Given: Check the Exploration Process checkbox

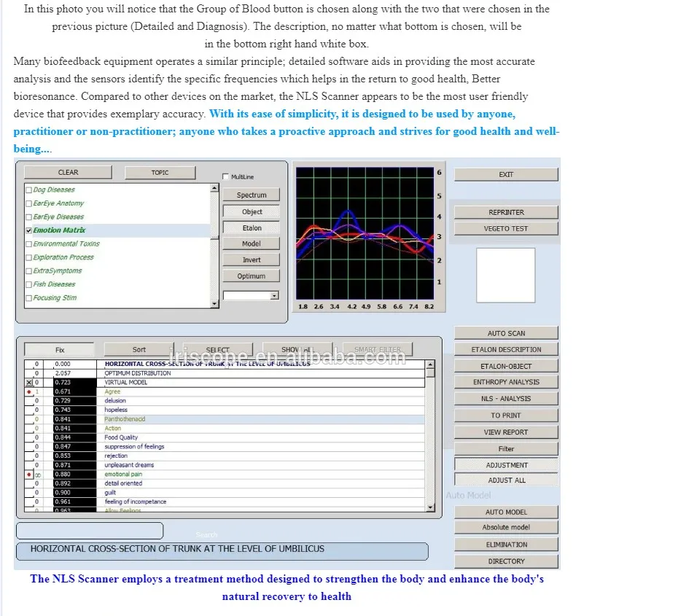Looking at the screenshot, I should (29, 257).
